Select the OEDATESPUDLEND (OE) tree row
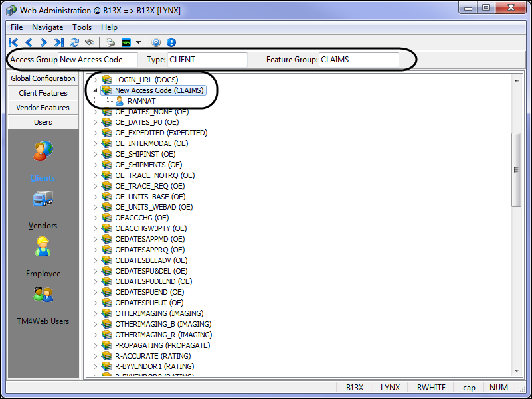 tap(153, 281)
